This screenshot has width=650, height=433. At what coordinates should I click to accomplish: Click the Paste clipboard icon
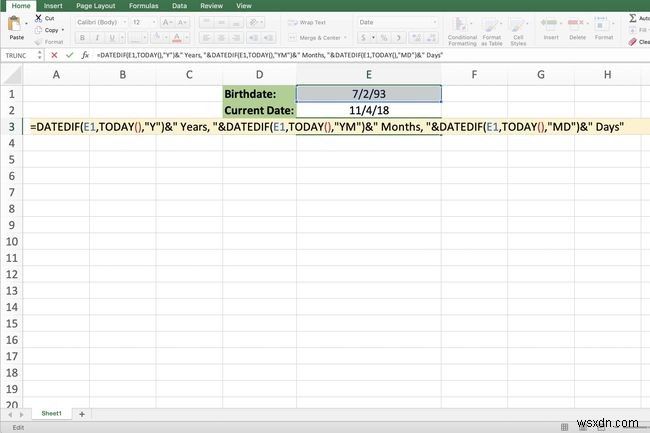coord(15,24)
